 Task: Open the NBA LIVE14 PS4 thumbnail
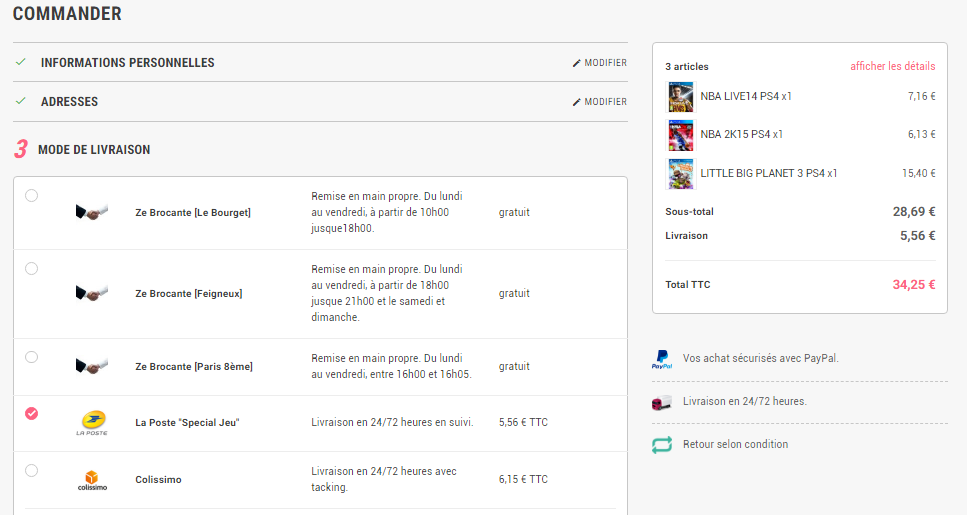point(680,97)
